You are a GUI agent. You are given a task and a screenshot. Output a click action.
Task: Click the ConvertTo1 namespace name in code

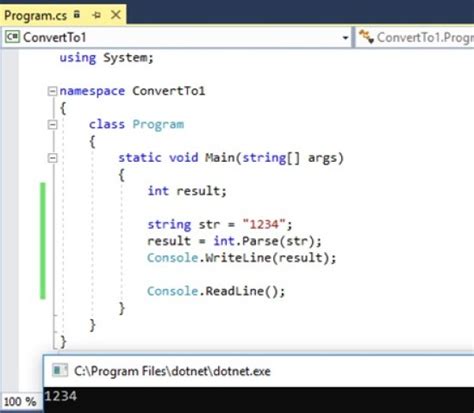[x=169, y=91]
